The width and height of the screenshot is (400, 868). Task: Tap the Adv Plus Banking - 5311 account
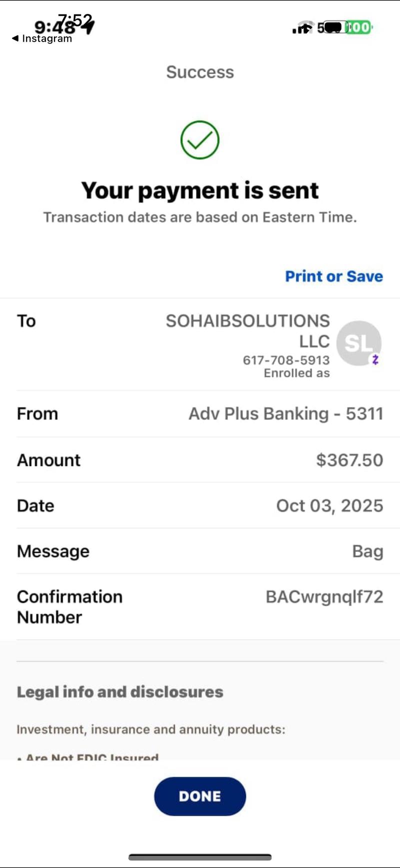[286, 414]
